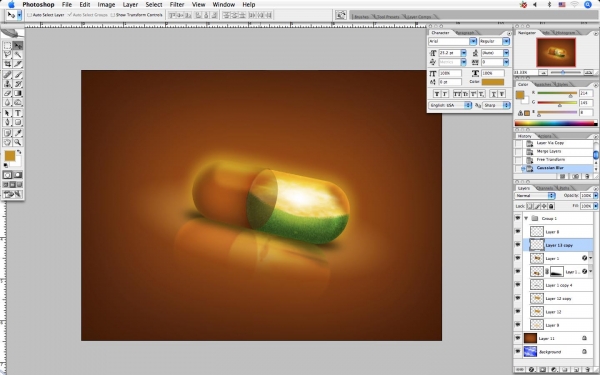Choose the Crop tool

(x=7, y=64)
